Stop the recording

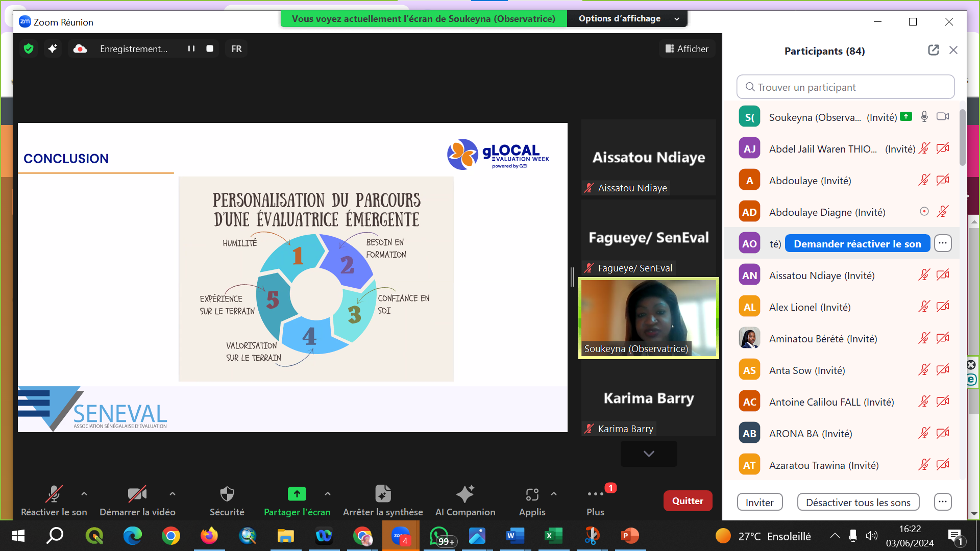(x=210, y=48)
